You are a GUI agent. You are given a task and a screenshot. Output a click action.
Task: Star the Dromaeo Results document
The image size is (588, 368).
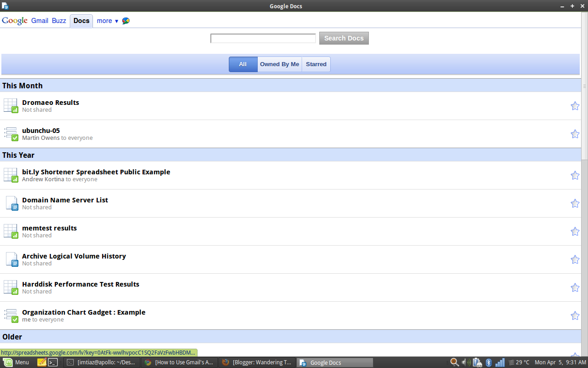575,106
